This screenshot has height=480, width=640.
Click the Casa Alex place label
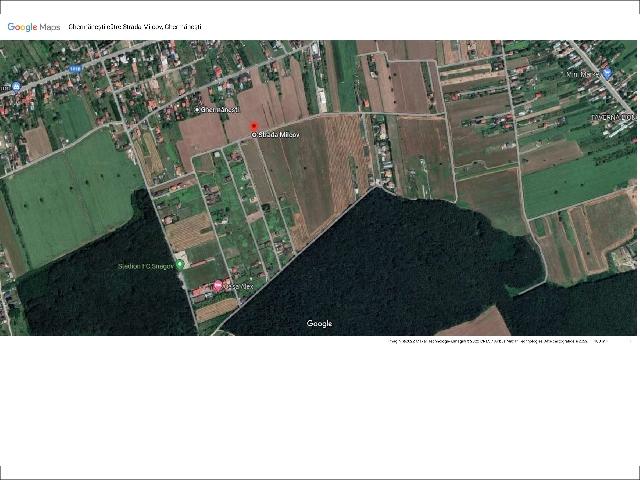pos(240,287)
